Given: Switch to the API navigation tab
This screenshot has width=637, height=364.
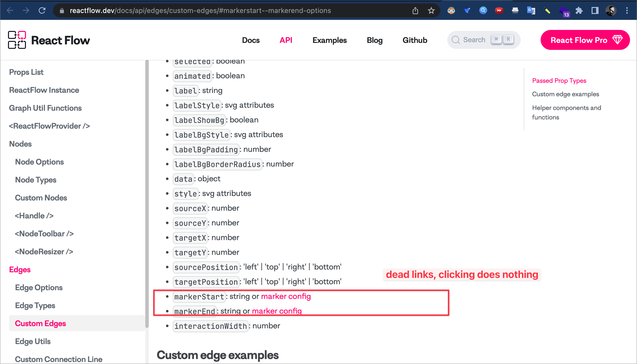Looking at the screenshot, I should pos(286,40).
